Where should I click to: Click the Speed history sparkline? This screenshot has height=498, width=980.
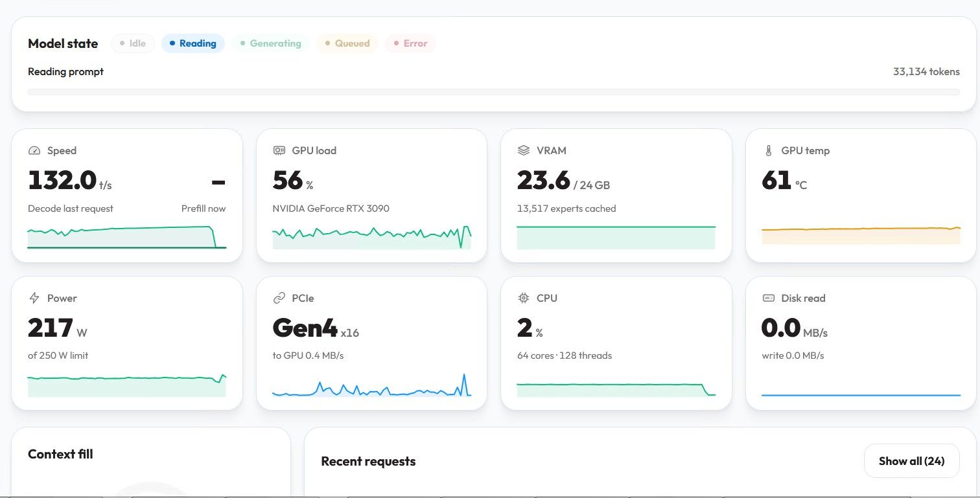(x=127, y=237)
